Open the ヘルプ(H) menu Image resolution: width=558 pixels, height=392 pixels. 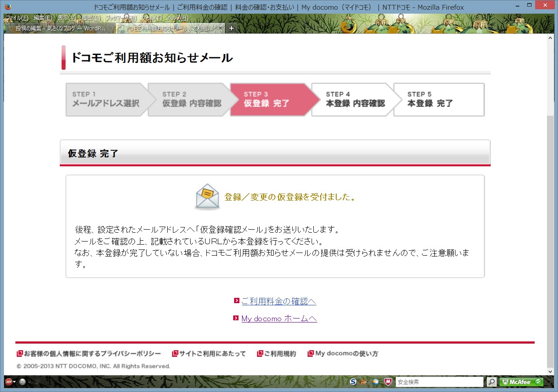pyautogui.click(x=177, y=18)
